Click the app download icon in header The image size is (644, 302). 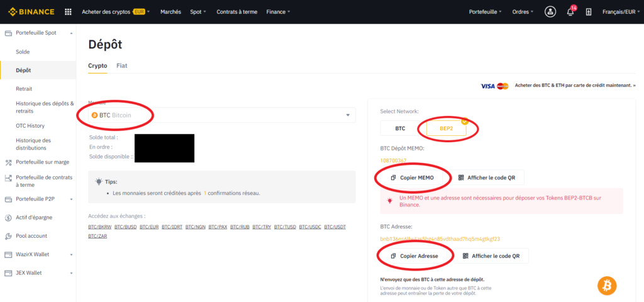[x=588, y=12]
